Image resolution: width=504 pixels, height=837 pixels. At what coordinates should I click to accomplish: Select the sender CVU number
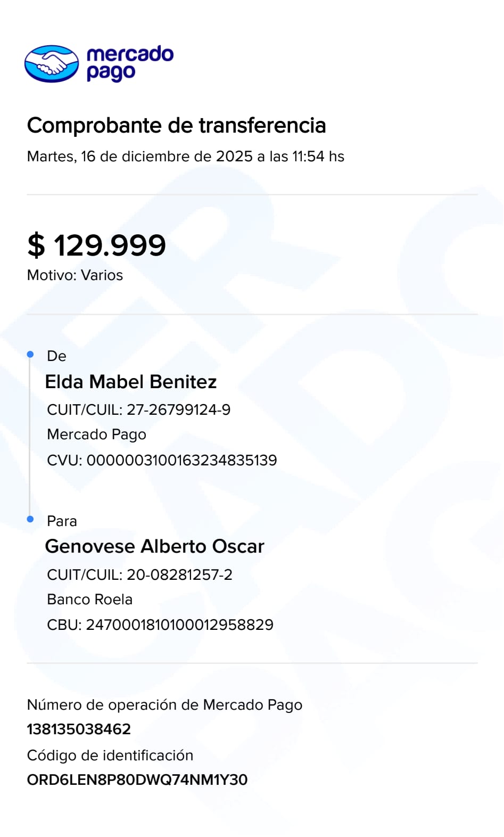(162, 460)
